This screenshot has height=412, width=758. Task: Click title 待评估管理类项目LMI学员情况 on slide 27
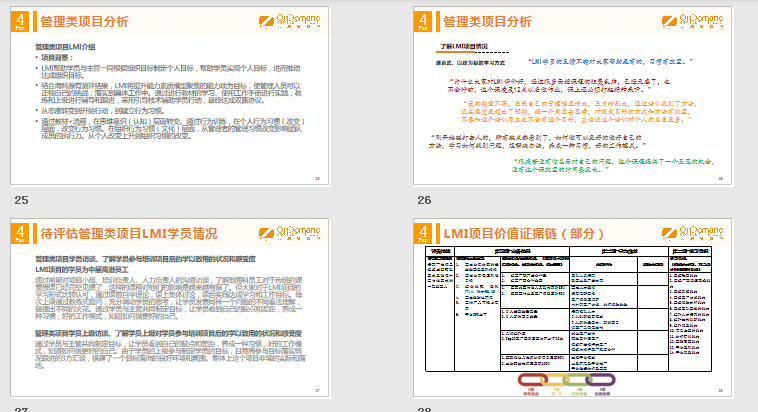[129, 234]
